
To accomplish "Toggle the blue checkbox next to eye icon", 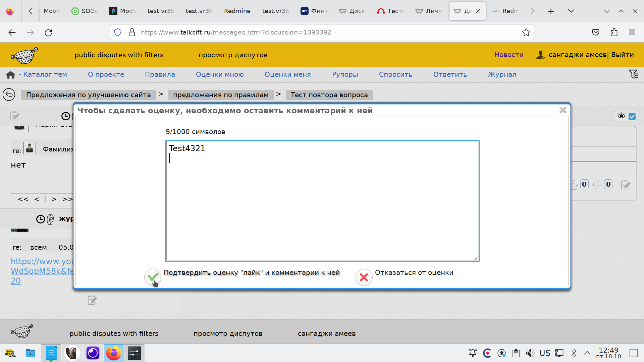I will [632, 116].
